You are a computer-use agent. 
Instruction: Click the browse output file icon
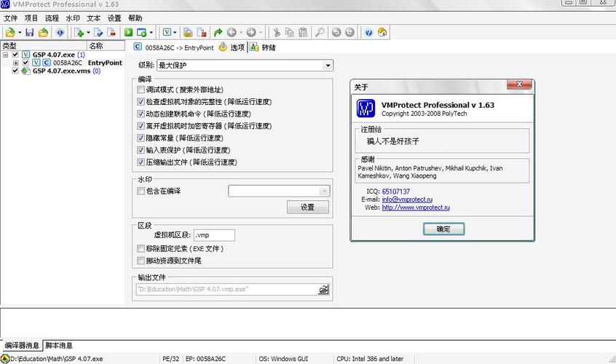click(323, 290)
